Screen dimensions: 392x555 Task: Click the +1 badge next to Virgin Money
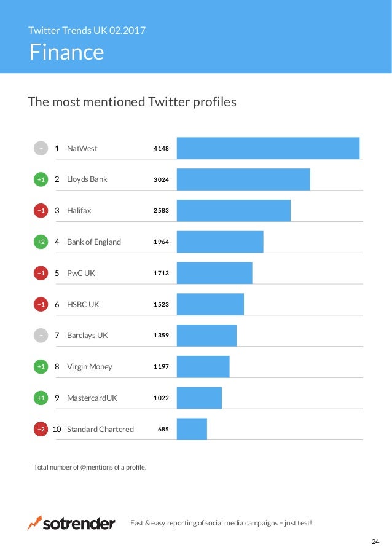pos(41,367)
